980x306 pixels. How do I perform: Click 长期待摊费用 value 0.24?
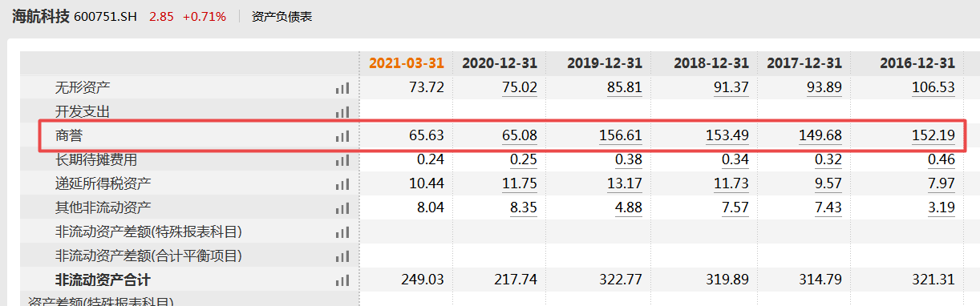coord(431,159)
